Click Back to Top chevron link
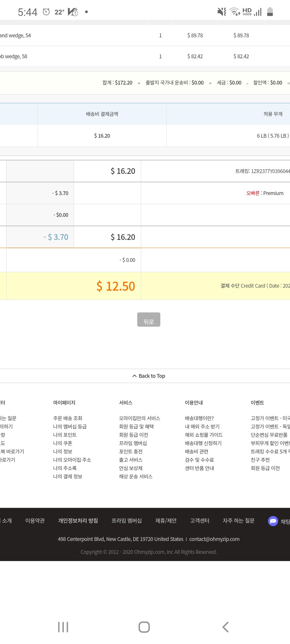Image resolution: width=290 pixels, height=644 pixels. tap(149, 376)
